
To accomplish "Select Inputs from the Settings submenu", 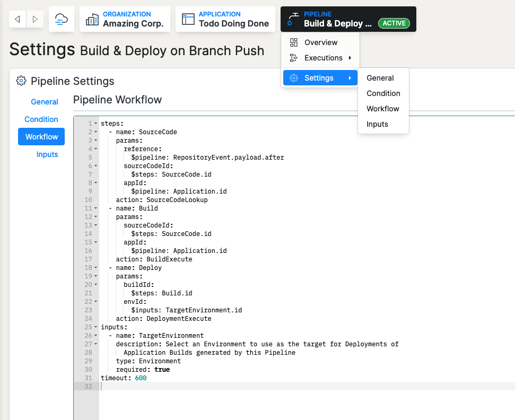I will [x=377, y=124].
